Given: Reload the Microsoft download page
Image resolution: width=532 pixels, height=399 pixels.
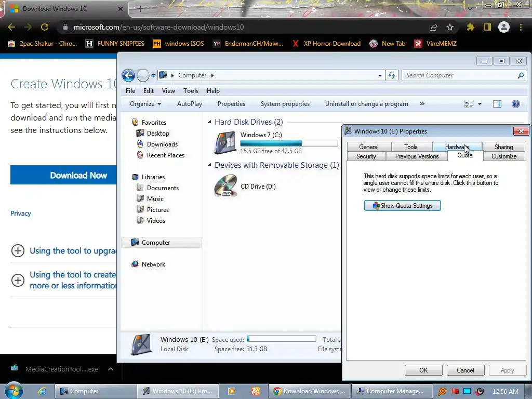Looking at the screenshot, I should pos(45,27).
